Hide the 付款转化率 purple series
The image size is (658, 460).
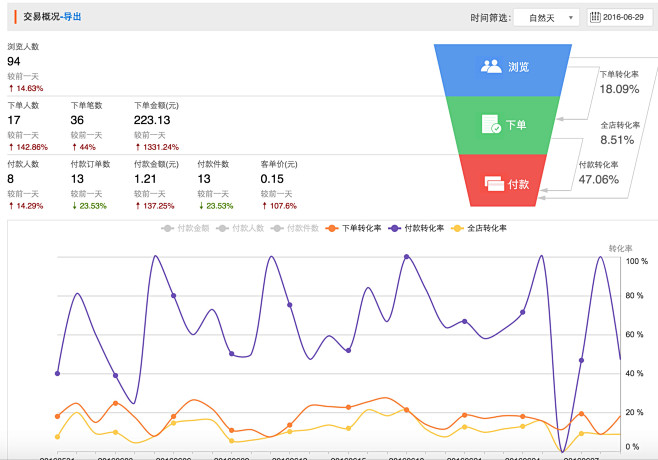416,228
